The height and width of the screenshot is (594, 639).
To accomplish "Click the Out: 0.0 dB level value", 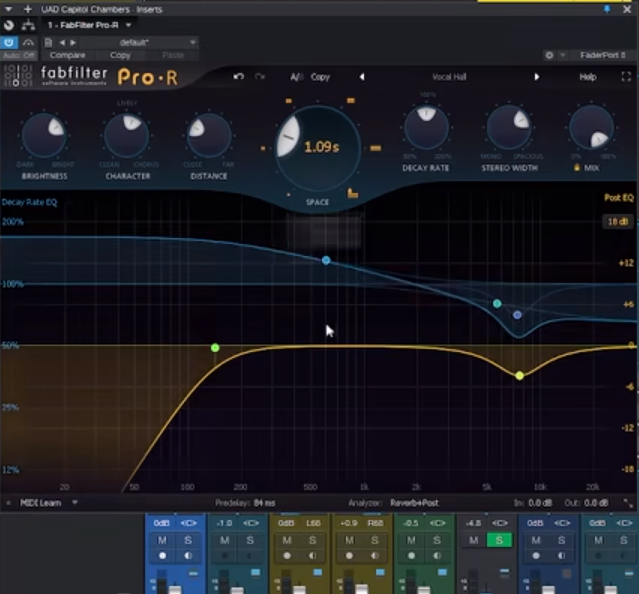I will coord(597,503).
